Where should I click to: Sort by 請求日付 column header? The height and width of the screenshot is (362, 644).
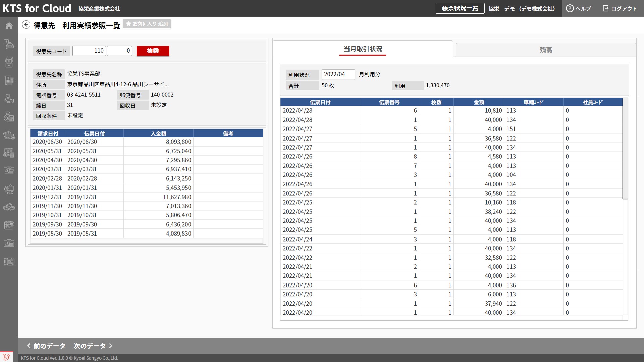(x=48, y=133)
